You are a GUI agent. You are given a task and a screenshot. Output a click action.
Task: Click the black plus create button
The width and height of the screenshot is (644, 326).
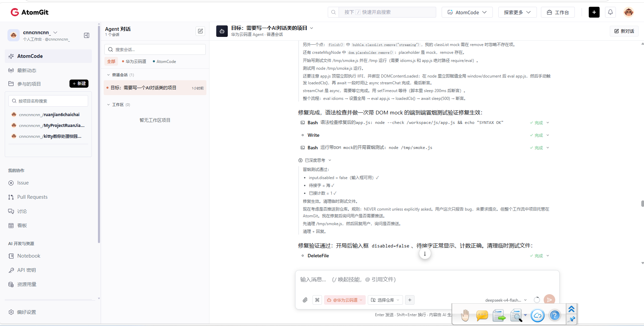[x=594, y=12]
